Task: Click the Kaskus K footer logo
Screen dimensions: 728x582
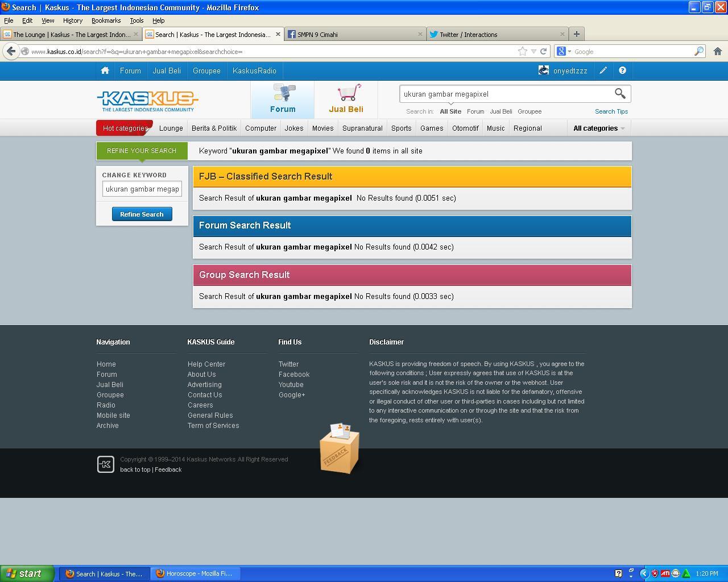Action: (x=106, y=464)
